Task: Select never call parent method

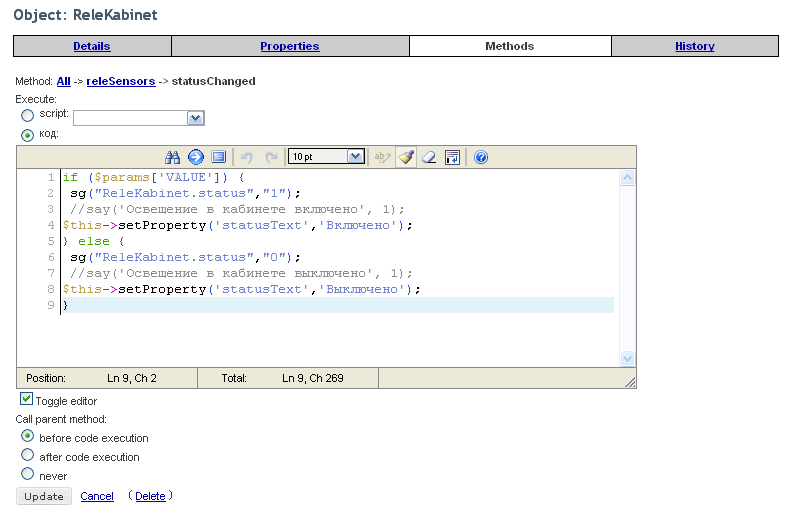Action: [28, 474]
